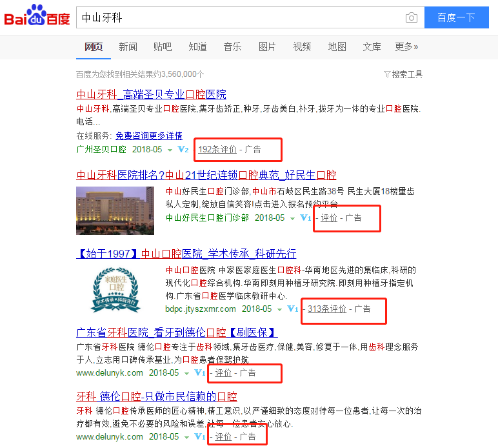Open the 313条评价 link
498x448 pixels.
click(327, 309)
